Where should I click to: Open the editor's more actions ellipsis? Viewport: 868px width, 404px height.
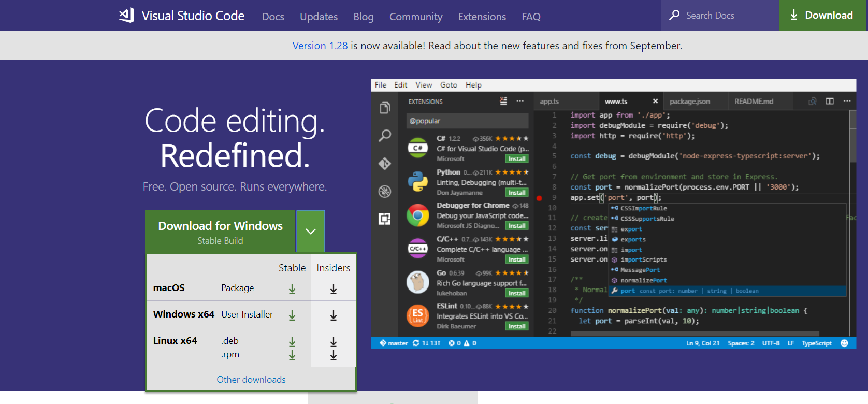847,101
